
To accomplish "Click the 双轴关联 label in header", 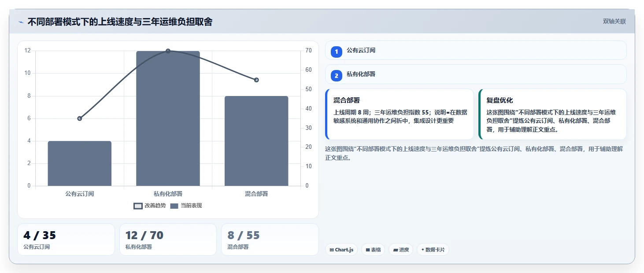I will pos(614,22).
